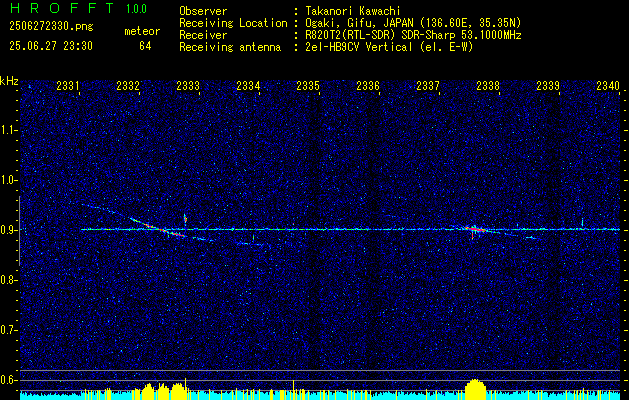Click the 2337 time marker
Viewport: 629px width, 400px height.
pos(428,85)
